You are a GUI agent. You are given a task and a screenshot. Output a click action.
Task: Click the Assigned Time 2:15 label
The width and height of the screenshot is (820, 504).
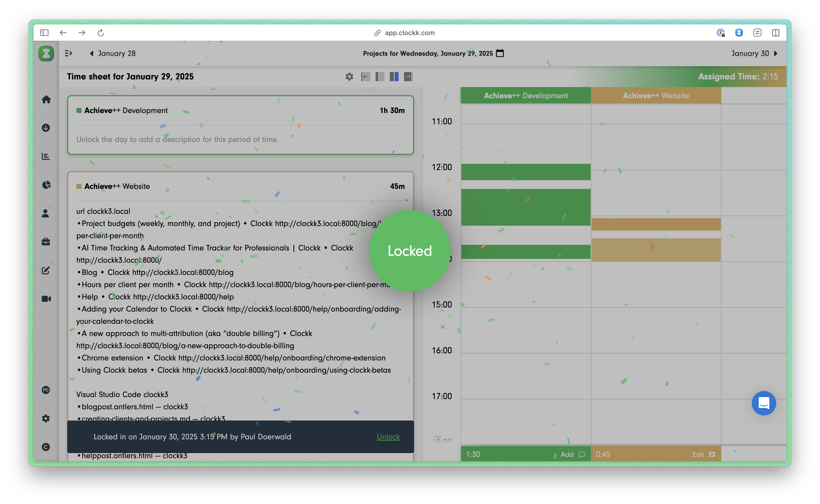738,77
